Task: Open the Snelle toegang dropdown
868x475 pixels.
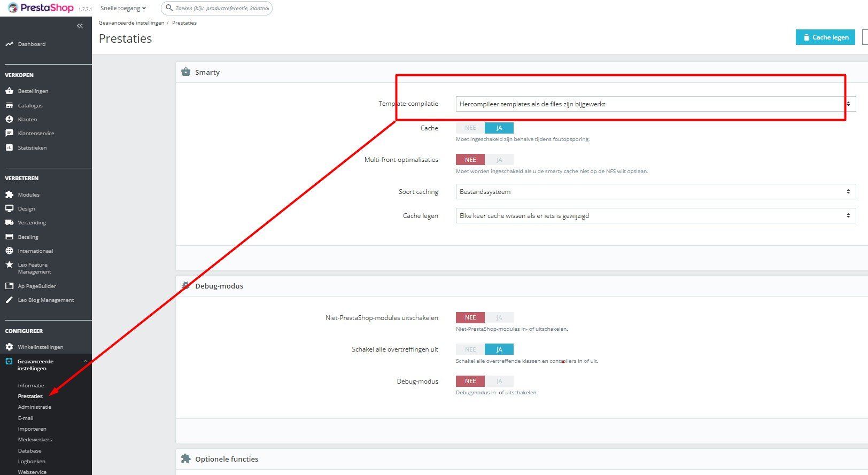Action: click(x=123, y=8)
